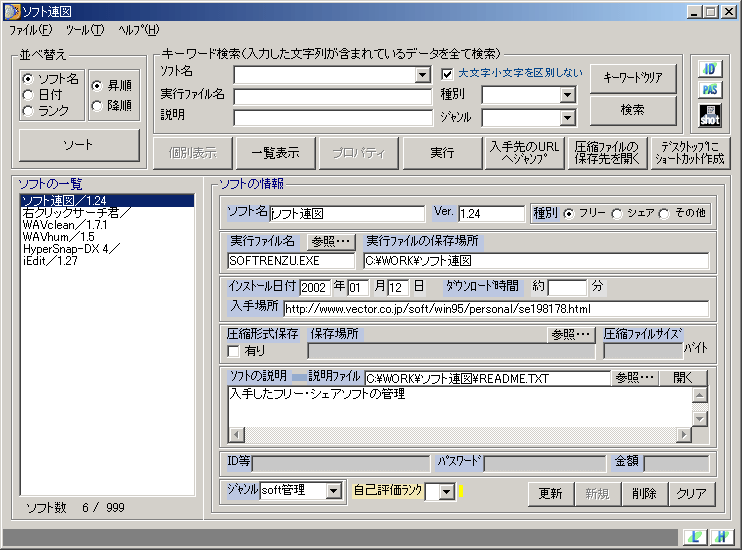Click クリア clear button

691,494
